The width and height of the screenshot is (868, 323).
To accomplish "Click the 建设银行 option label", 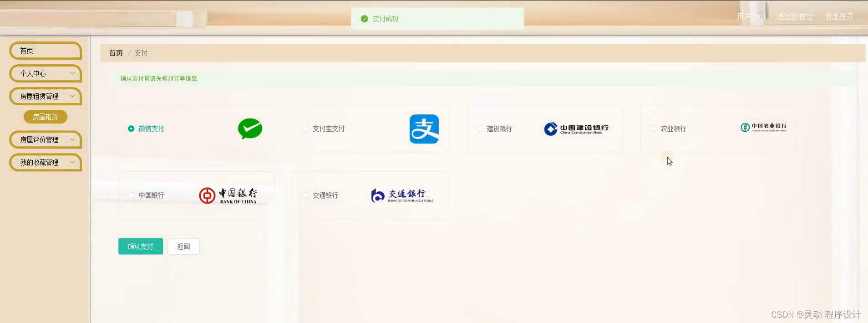I will tap(500, 129).
